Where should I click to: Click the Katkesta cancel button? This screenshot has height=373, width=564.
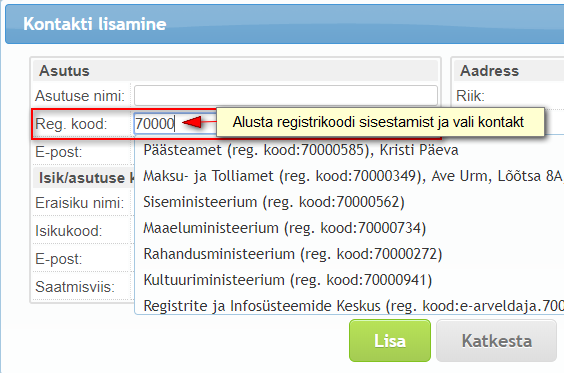point(496,340)
